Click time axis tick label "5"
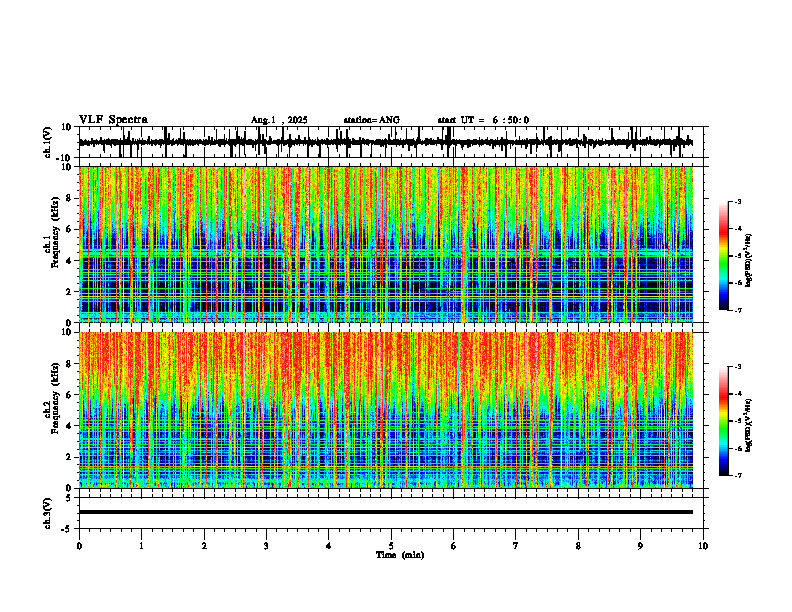Image resolution: width=792 pixels, height=612 pixels. click(x=391, y=546)
